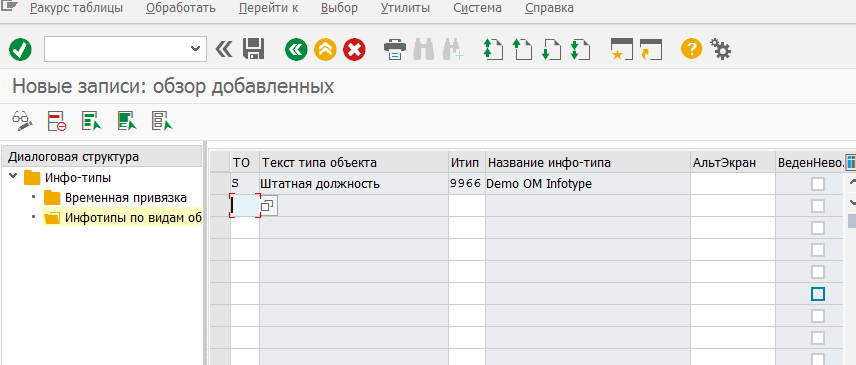Image resolution: width=856 pixels, height=365 pixels.
Task: Open the Утилиты menu
Action: [405, 8]
